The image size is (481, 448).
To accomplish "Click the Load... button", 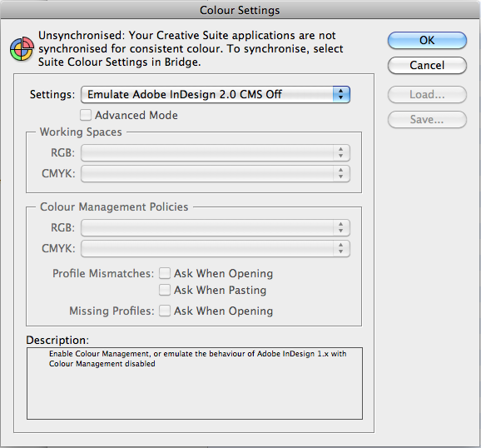I will (x=427, y=94).
